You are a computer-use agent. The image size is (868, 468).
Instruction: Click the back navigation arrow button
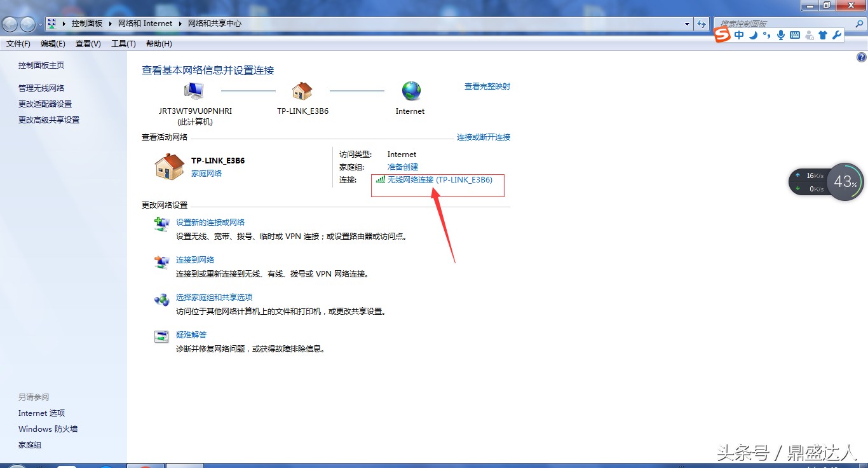pos(10,24)
